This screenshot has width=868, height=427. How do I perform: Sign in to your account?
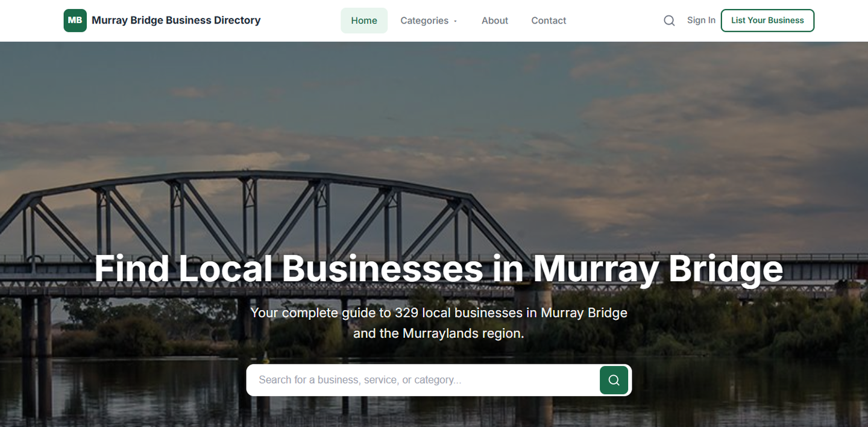[701, 20]
